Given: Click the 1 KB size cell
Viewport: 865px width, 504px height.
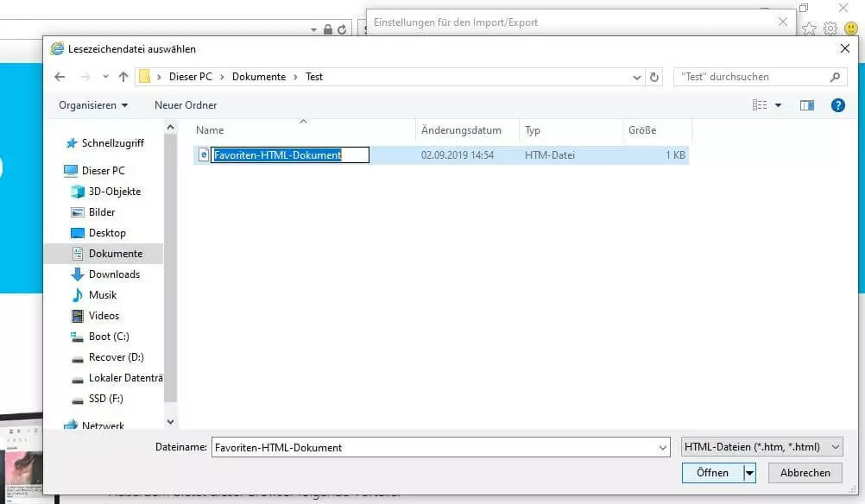Looking at the screenshot, I should point(675,155).
